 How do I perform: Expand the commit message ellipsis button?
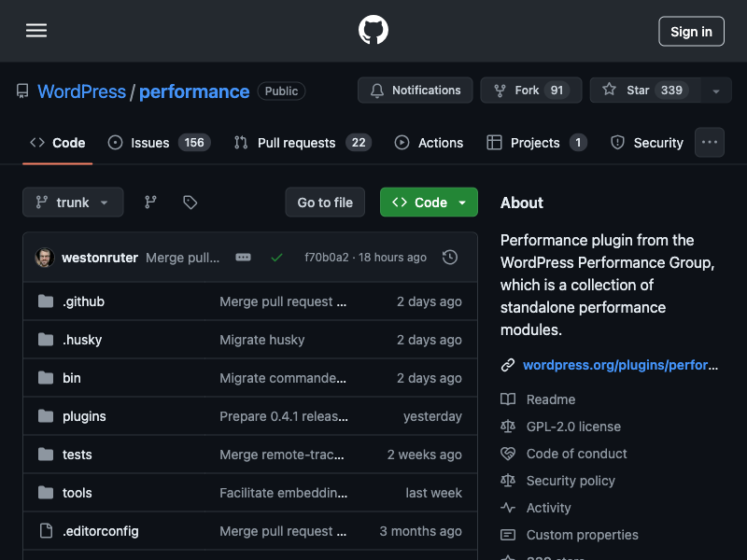(243, 258)
